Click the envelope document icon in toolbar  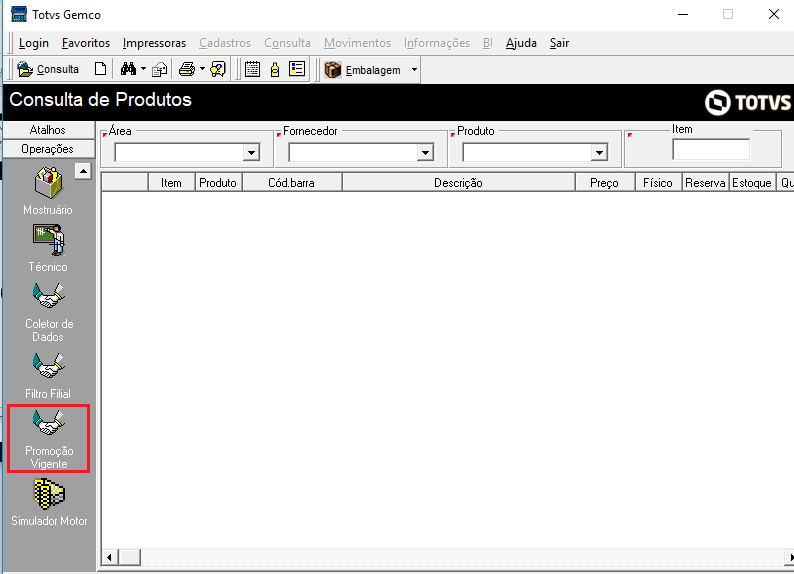pos(160,69)
